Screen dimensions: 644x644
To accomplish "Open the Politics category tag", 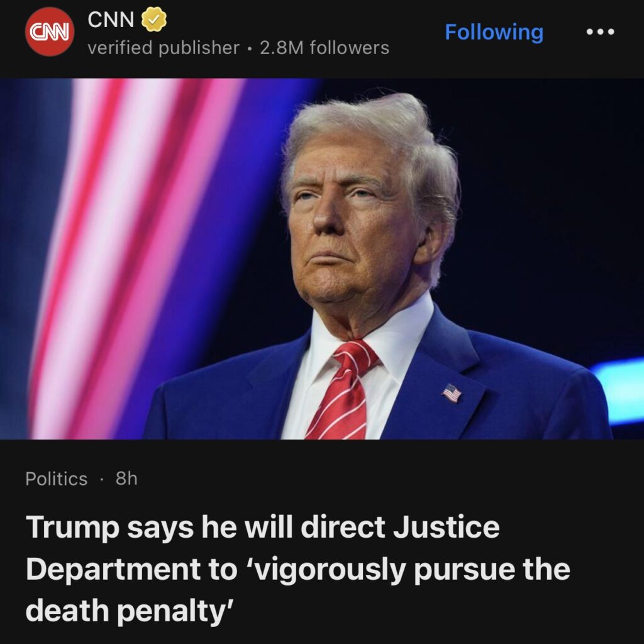I will 57,479.
